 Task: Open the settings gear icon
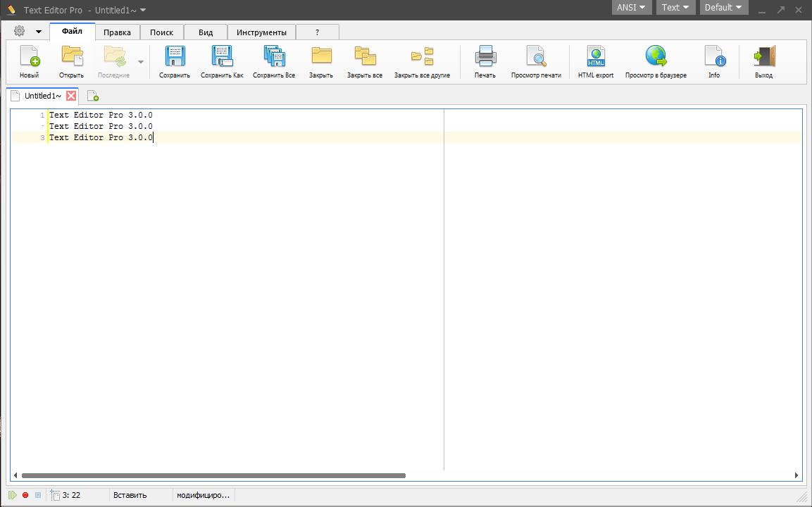[x=19, y=31]
